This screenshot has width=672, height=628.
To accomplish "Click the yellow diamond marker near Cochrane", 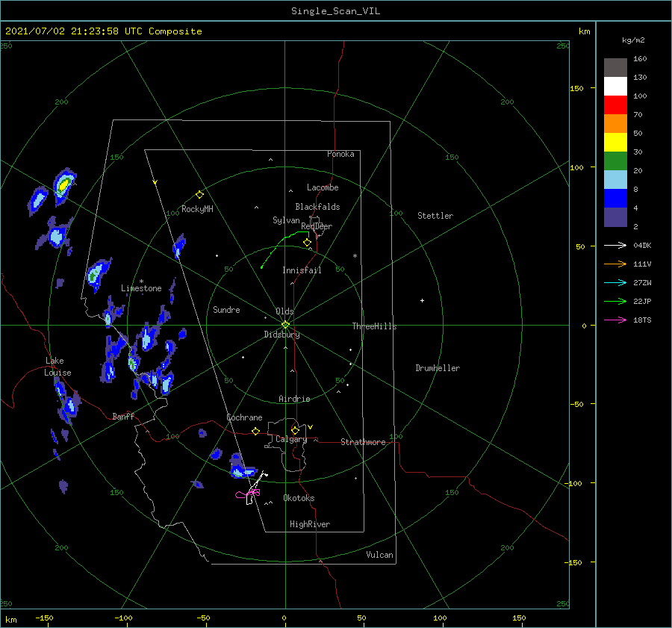I will tap(255, 432).
